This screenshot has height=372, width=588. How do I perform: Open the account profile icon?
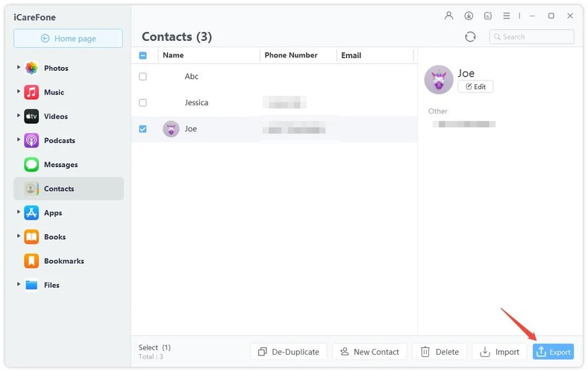point(448,16)
